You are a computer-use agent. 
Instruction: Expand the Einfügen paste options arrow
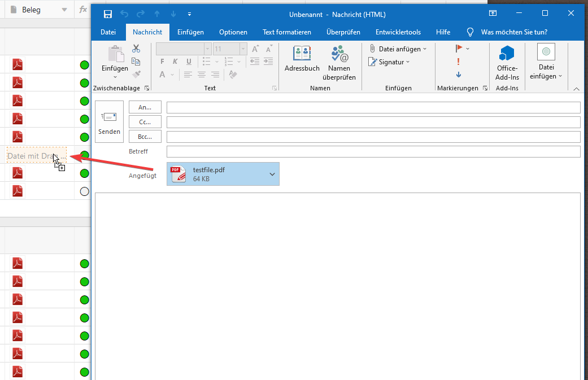[x=115, y=77]
